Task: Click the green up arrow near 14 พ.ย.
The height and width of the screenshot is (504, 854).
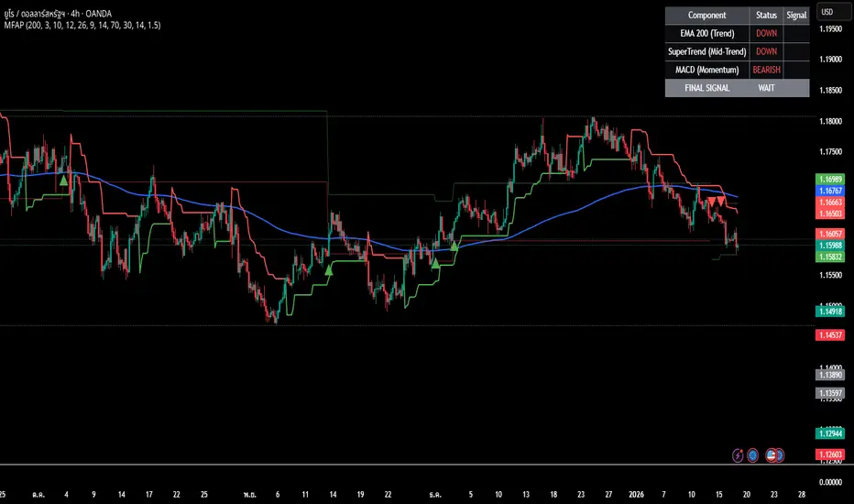Action: coord(328,269)
